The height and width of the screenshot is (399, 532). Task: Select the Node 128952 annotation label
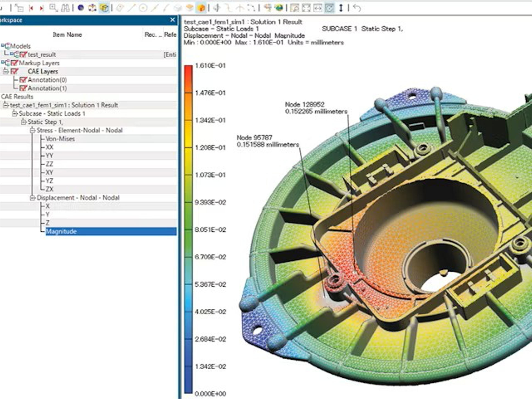click(316, 108)
